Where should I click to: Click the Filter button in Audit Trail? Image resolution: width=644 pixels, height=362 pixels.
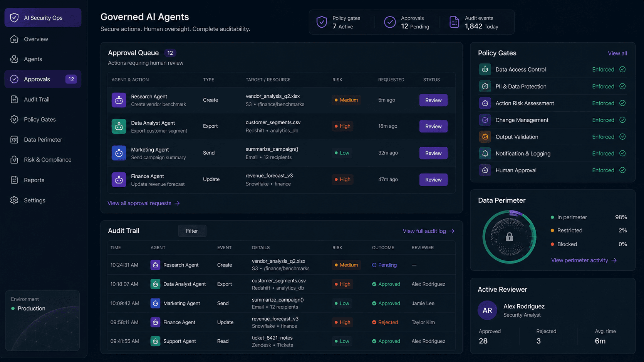coord(192,231)
